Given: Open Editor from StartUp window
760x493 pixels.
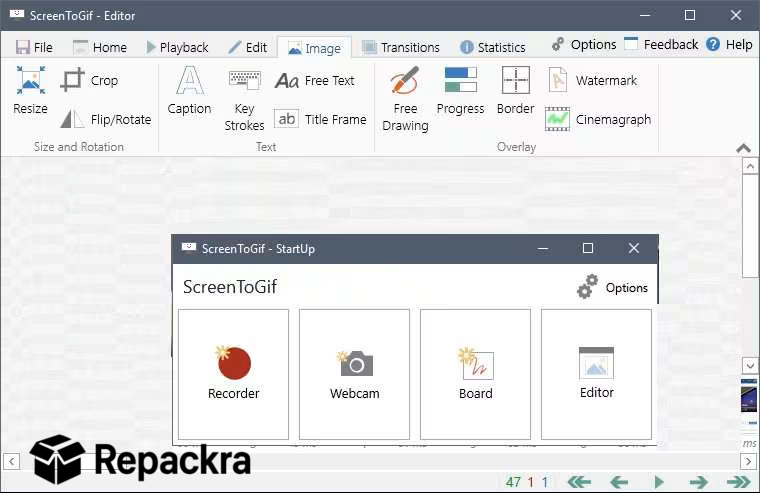Looking at the screenshot, I should (x=596, y=374).
